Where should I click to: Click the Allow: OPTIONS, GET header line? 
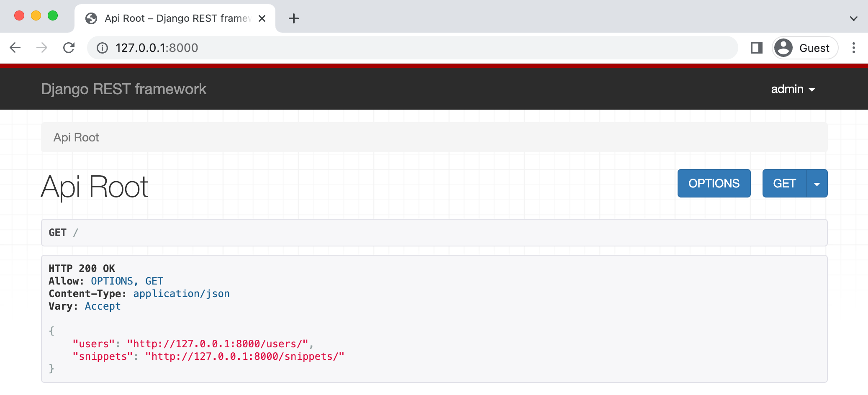coord(106,281)
